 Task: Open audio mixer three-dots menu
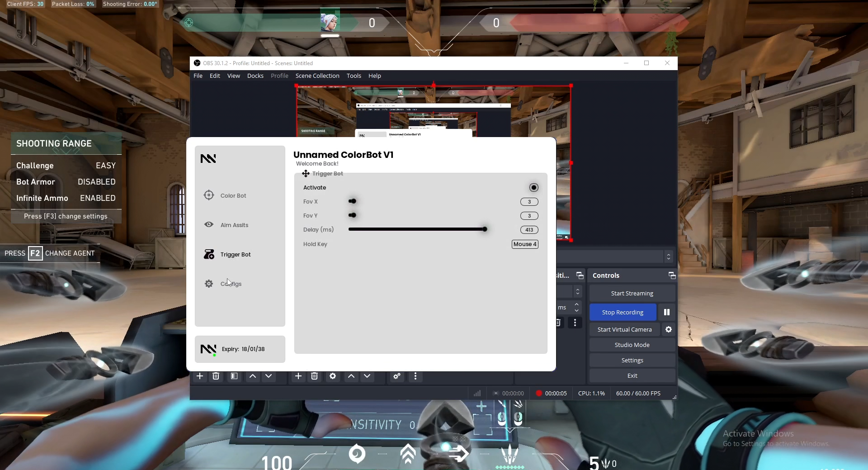(x=415, y=376)
